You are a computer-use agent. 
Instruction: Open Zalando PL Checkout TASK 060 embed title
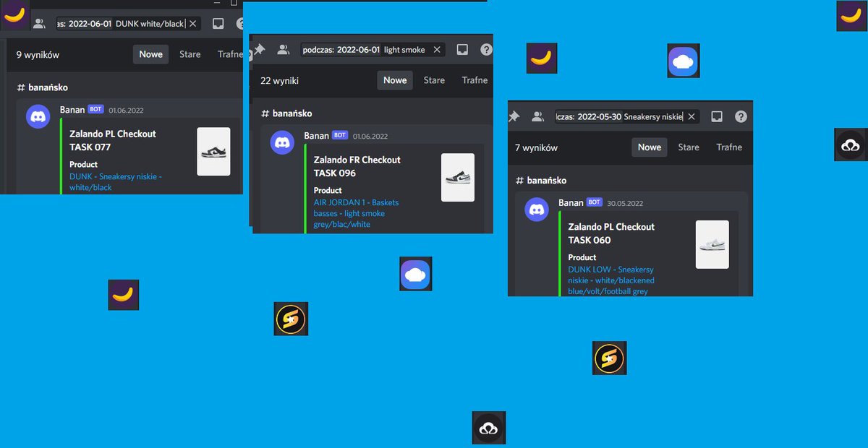(611, 233)
